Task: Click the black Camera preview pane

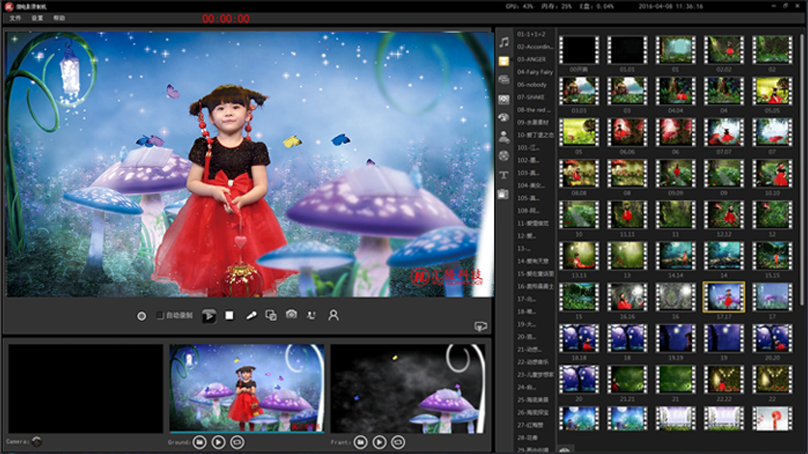Action: (x=86, y=389)
